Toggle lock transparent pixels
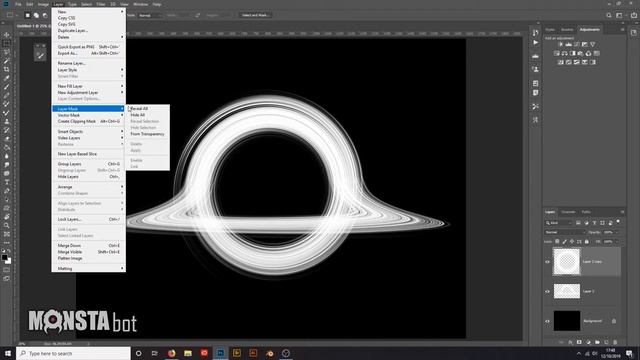Screen dimensions: 640x360 (557, 242)
